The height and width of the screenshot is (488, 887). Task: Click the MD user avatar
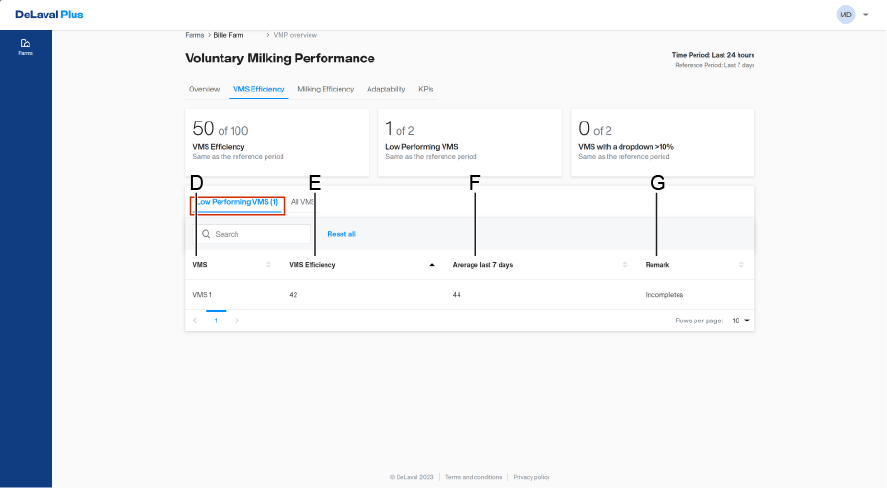point(846,14)
